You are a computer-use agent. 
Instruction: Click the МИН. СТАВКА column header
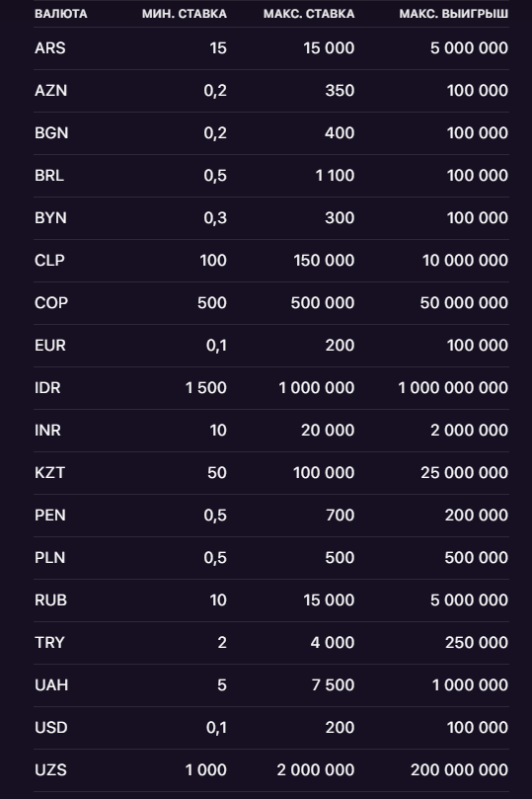185,14
